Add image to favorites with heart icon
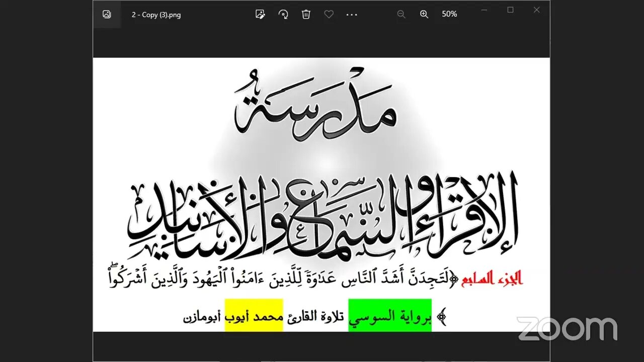Viewport: 644px width, 362px height. [329, 14]
